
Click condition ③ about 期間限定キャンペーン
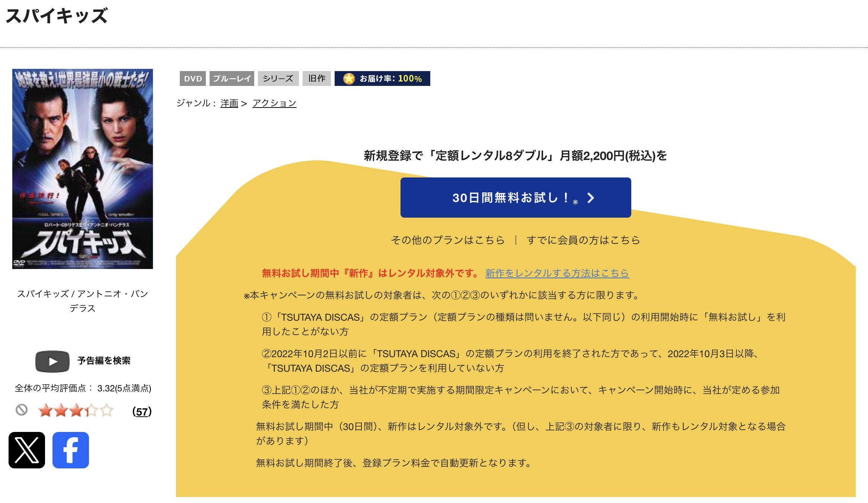click(x=521, y=397)
